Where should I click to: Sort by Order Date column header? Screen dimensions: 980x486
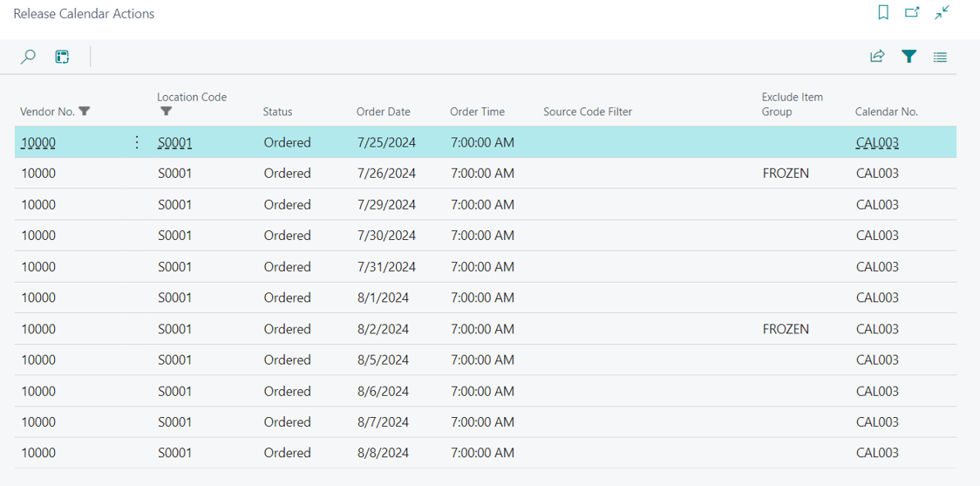pyautogui.click(x=383, y=112)
